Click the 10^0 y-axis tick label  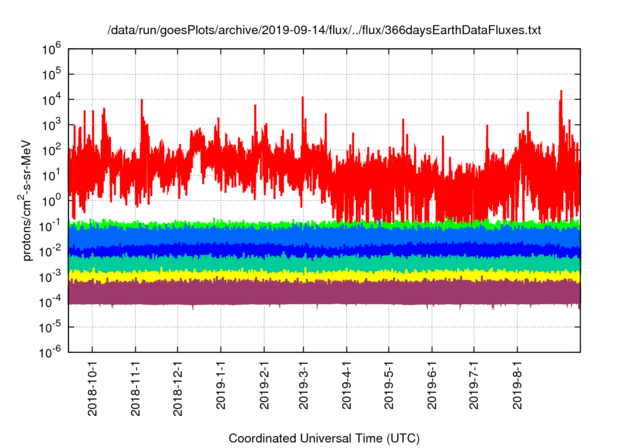(51, 201)
